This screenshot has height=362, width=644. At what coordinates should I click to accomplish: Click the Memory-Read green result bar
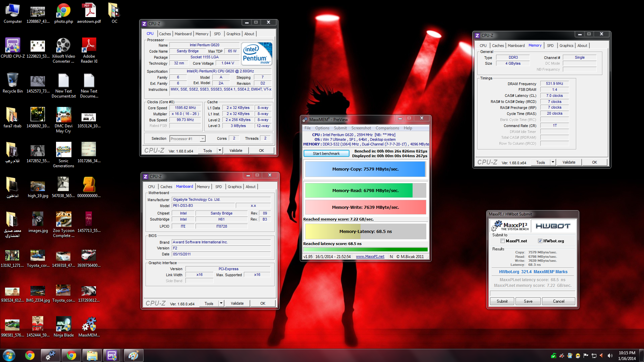366,190
